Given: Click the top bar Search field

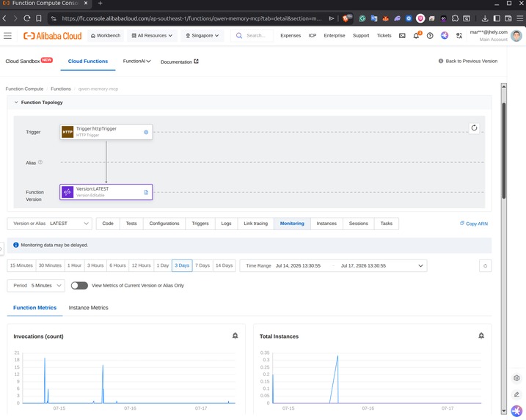Looking at the screenshot, I should [x=252, y=35].
